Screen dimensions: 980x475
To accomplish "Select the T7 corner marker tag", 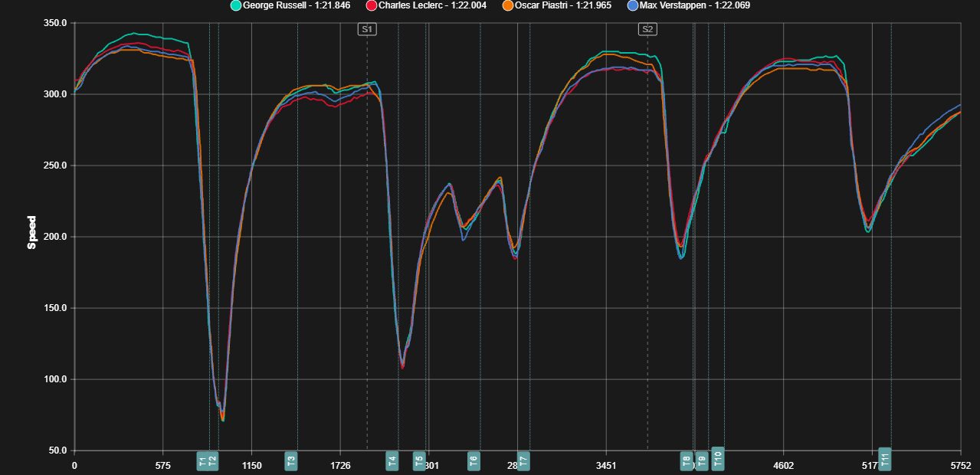I will point(523,461).
